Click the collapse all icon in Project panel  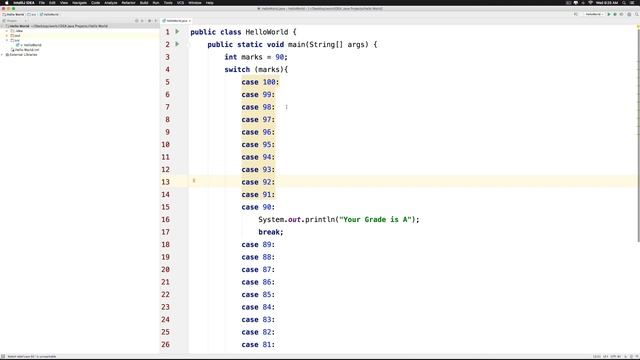142,20
